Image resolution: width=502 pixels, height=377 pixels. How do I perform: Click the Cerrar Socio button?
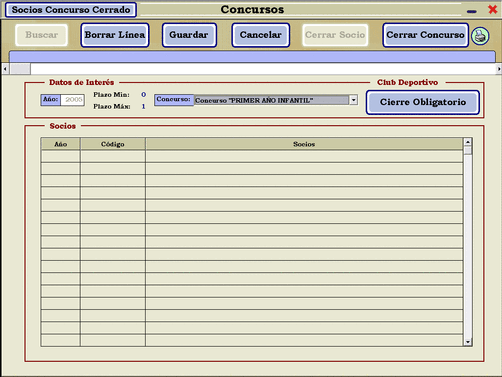coord(335,35)
